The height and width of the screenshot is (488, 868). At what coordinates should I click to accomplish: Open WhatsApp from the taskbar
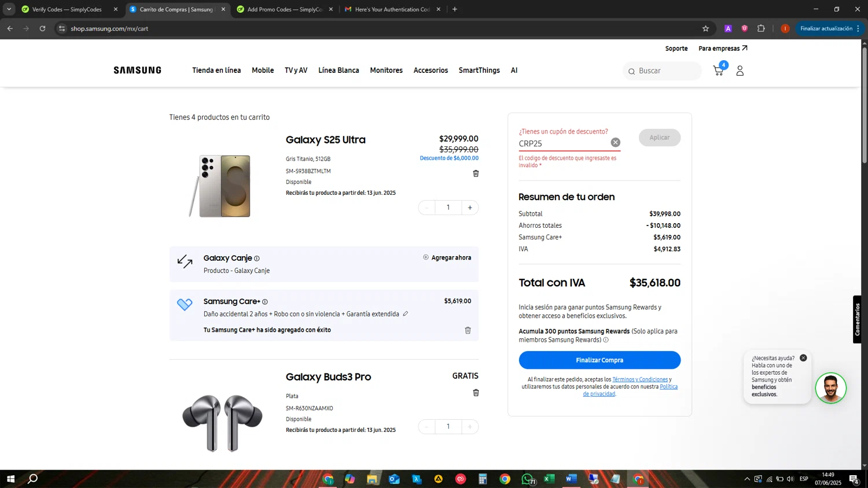coord(527,479)
